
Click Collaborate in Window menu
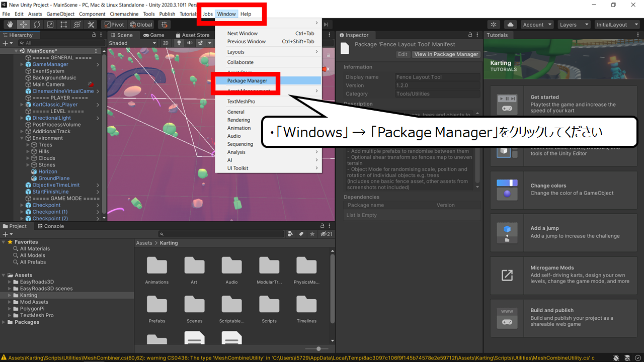coord(268,62)
